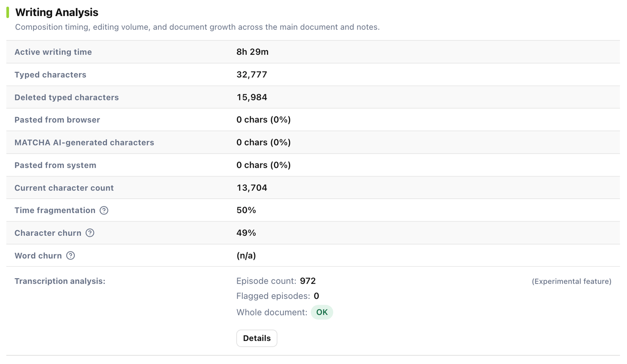Select the section description subtitle text

pyautogui.click(x=197, y=27)
